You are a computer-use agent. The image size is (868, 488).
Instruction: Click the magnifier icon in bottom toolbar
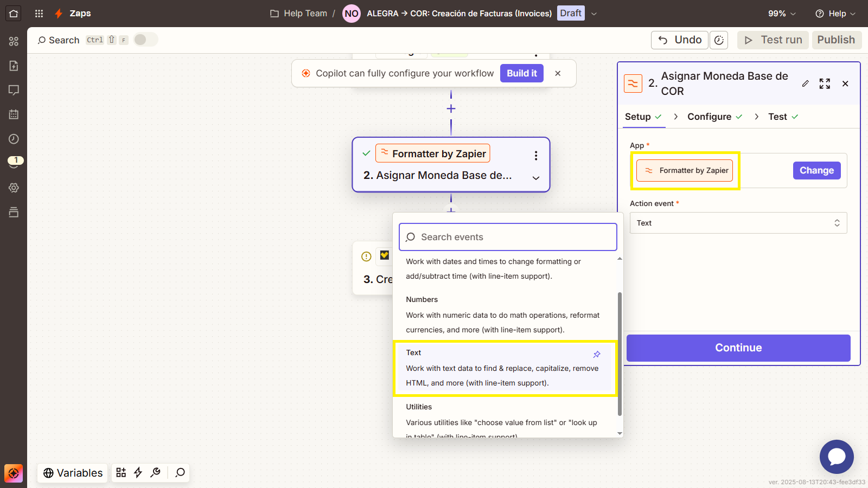180,473
